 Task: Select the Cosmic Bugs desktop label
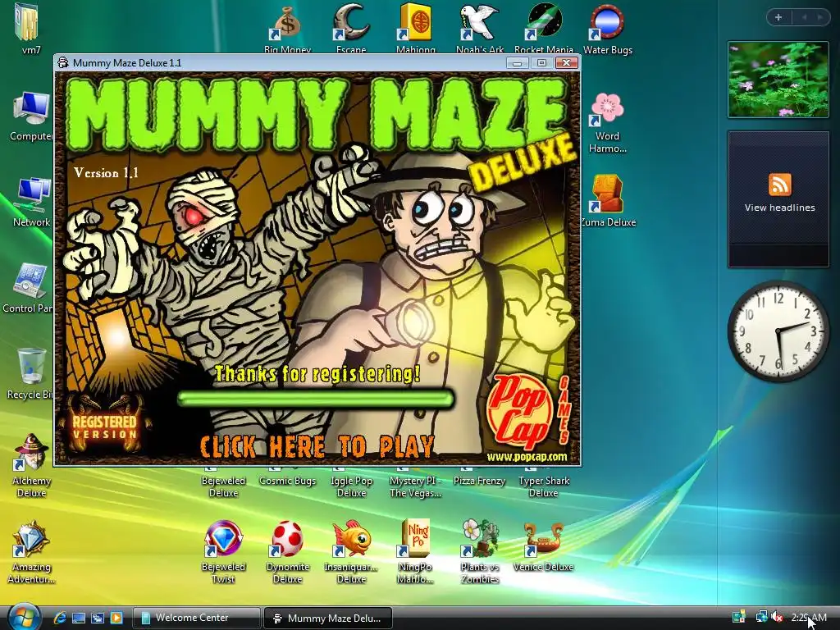click(x=287, y=481)
